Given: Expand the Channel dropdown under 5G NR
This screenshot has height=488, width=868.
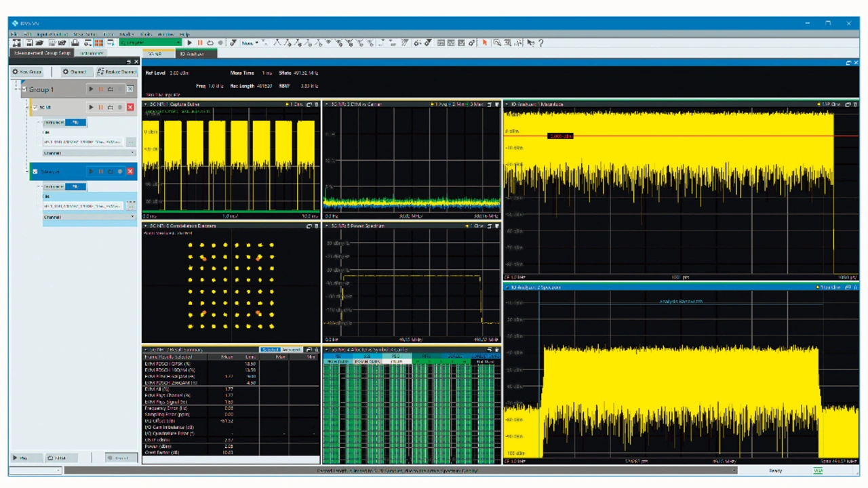Looking at the screenshot, I should [89, 153].
